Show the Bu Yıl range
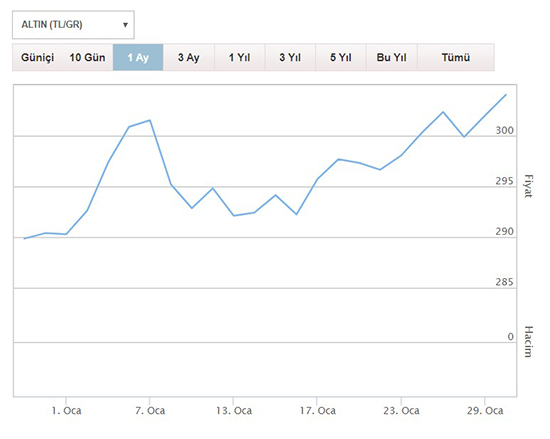550x439 pixels. [x=391, y=58]
